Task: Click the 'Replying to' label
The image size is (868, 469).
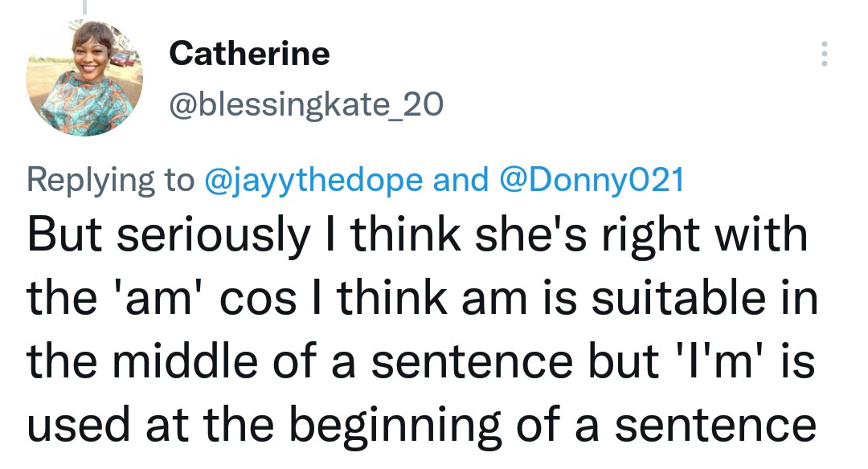Action: [111, 180]
